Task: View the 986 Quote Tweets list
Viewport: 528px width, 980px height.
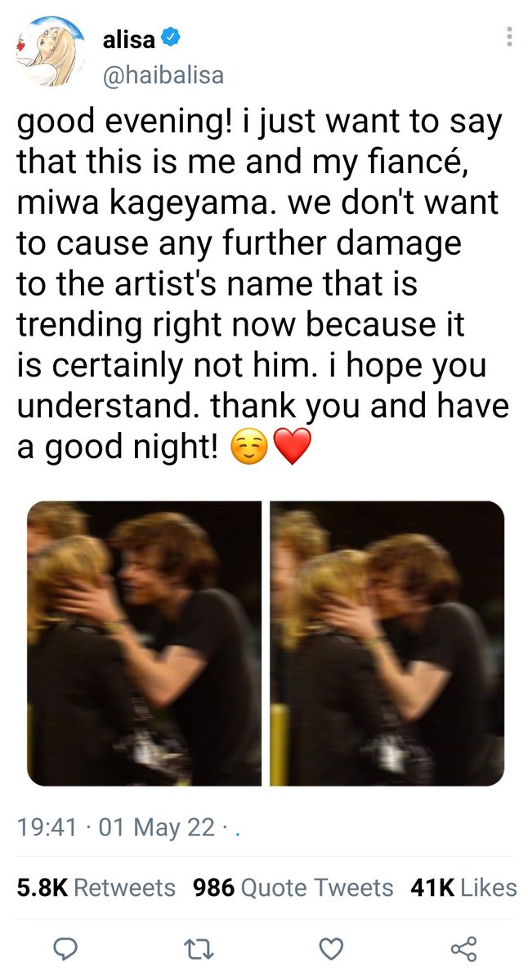Action: point(293,887)
